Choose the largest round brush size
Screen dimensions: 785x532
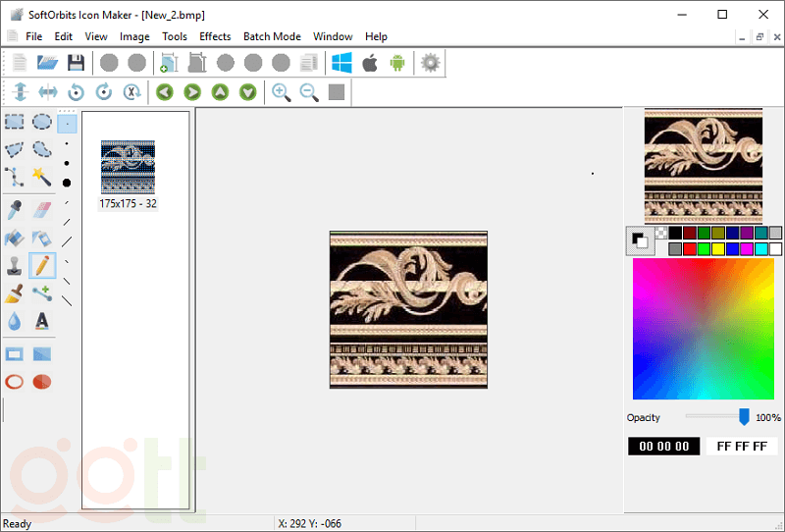[x=67, y=183]
